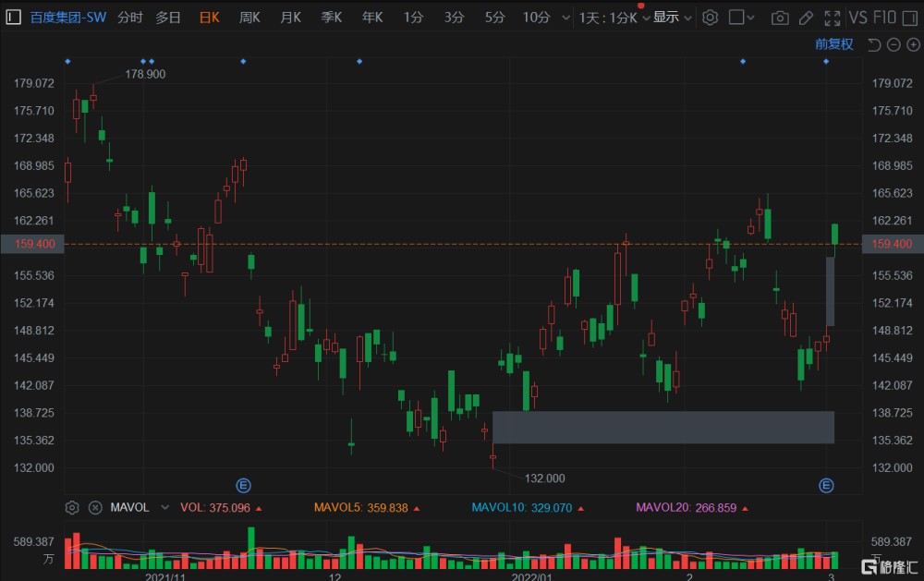924x581 pixels.
Task: Open the F10 company info
Action: (884, 18)
